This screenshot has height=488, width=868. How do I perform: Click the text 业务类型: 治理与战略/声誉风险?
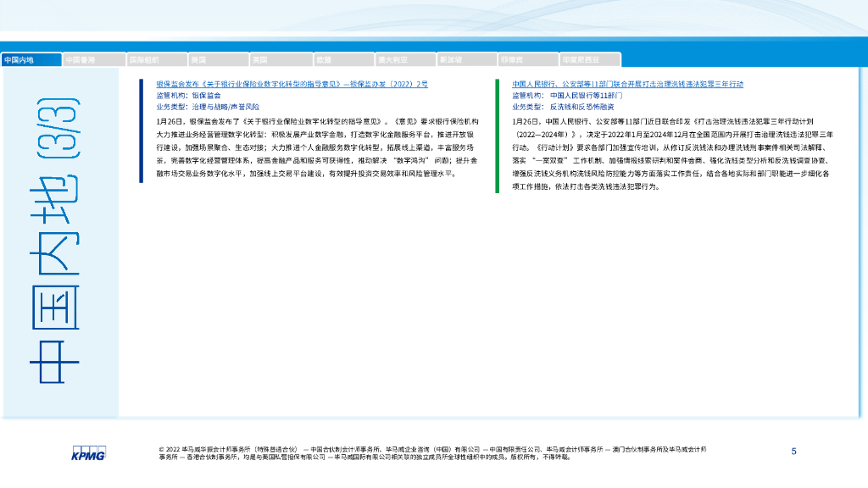[x=208, y=107]
